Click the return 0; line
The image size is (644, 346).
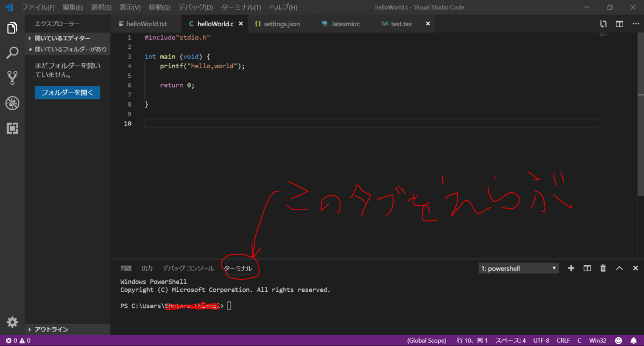(x=177, y=85)
